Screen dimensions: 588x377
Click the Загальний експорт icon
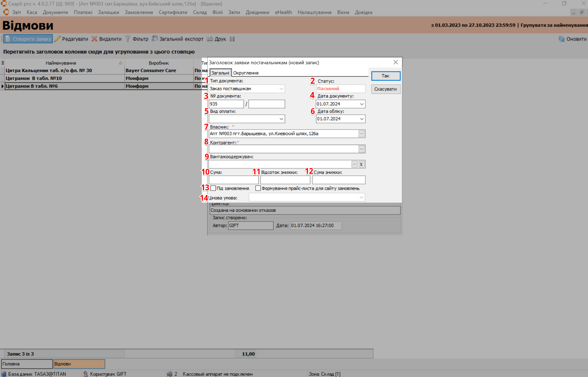(155, 39)
